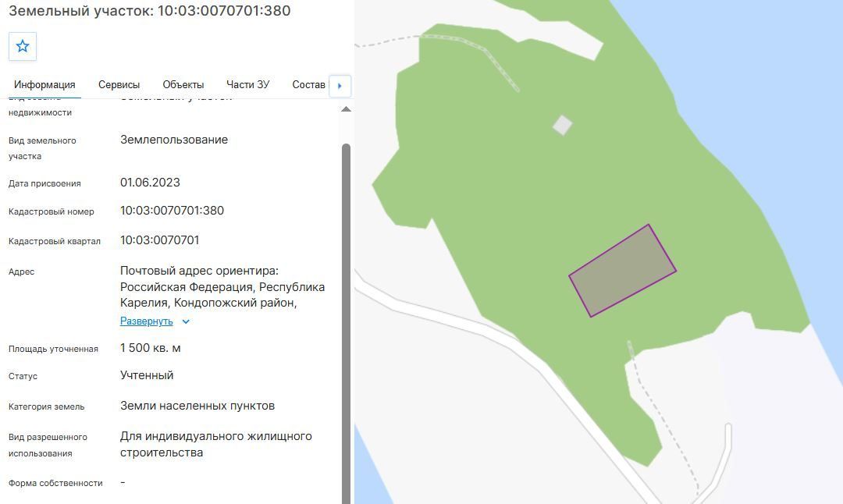Click the Адрес field label
This screenshot has width=843, height=504.
22,272
